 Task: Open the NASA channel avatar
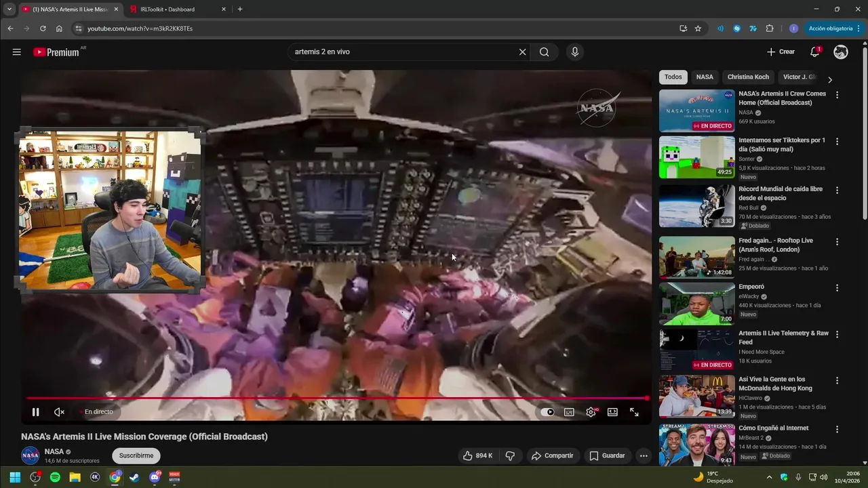(x=31, y=455)
